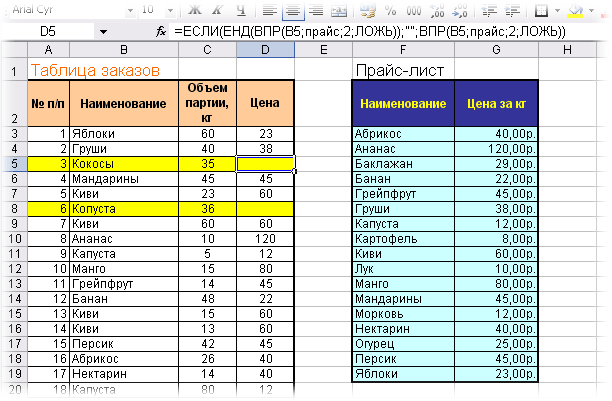Click 'Цена за кг' header cell

click(496, 103)
